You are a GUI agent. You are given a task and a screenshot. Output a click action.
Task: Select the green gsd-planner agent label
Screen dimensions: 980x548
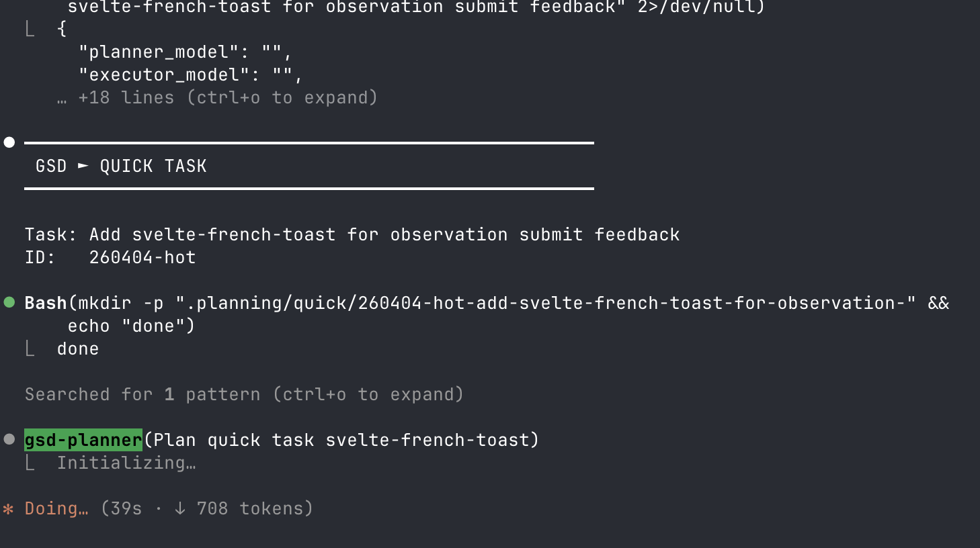coord(83,440)
